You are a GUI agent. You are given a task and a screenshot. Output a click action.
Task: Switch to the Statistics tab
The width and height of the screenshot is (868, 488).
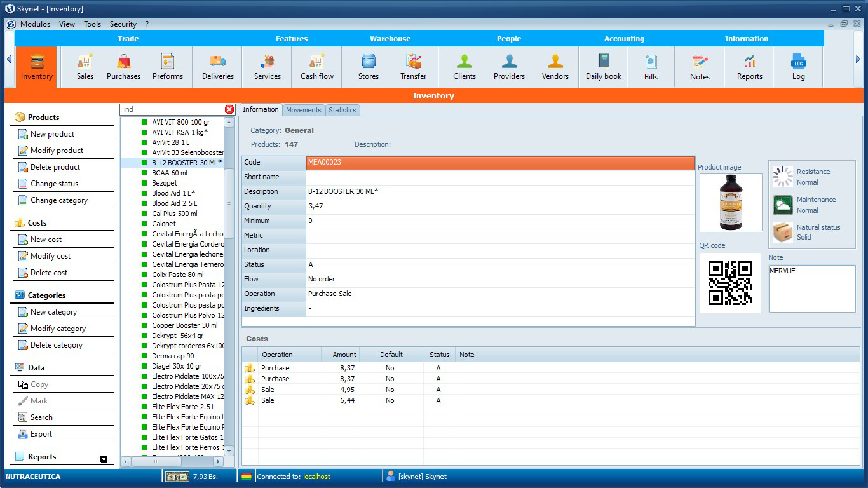342,109
